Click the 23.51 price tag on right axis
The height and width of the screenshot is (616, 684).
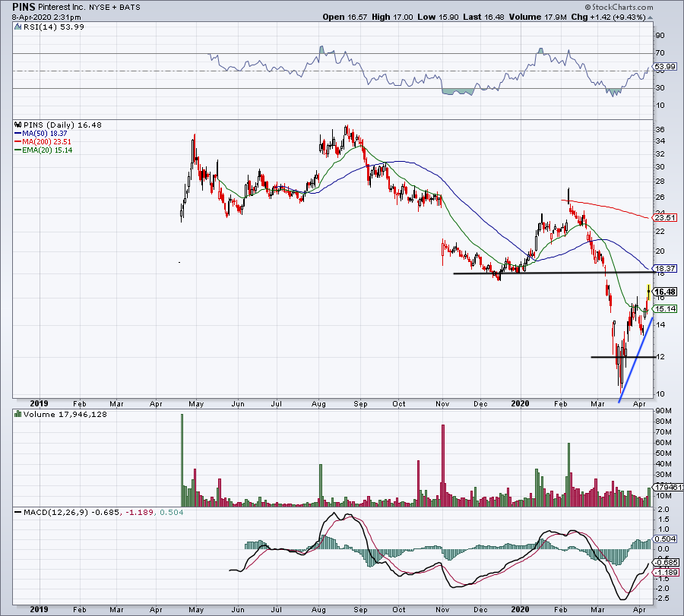pos(665,217)
